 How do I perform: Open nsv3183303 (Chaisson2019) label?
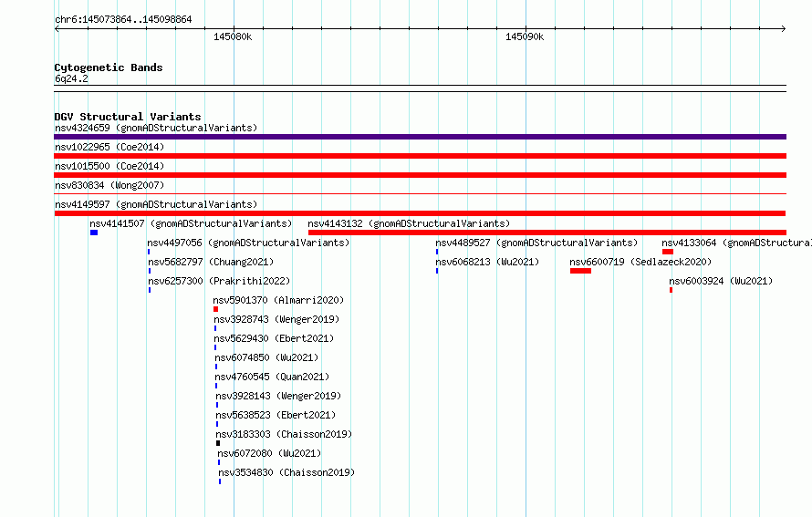pos(284,434)
